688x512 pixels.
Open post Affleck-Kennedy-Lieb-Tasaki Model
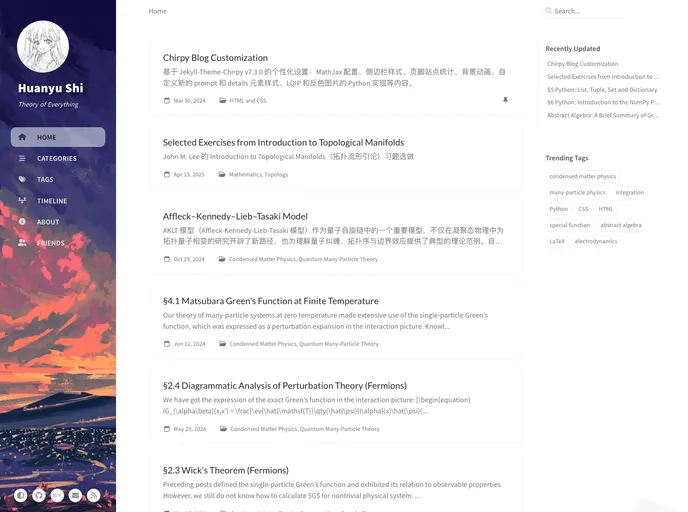(235, 216)
